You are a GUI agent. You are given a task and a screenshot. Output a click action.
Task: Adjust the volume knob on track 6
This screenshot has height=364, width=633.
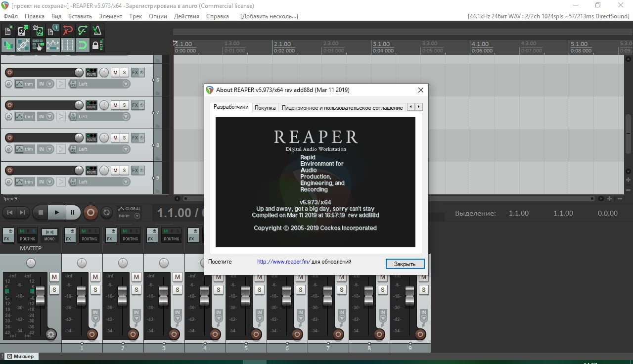tap(79, 72)
